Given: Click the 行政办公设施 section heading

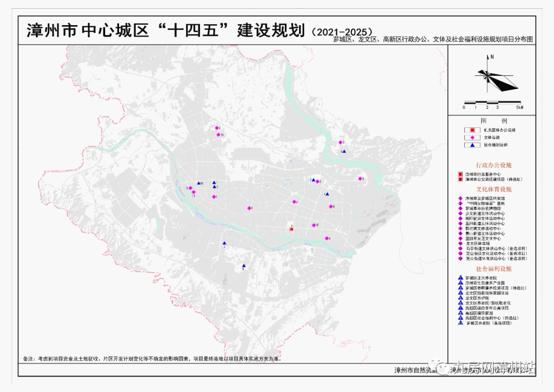Looking at the screenshot, I should pos(493,165).
